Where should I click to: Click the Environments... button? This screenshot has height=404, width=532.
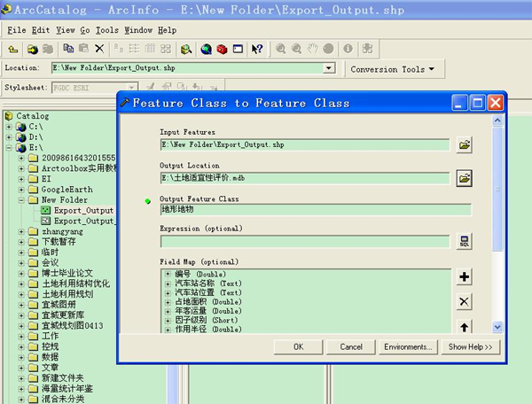(x=408, y=346)
